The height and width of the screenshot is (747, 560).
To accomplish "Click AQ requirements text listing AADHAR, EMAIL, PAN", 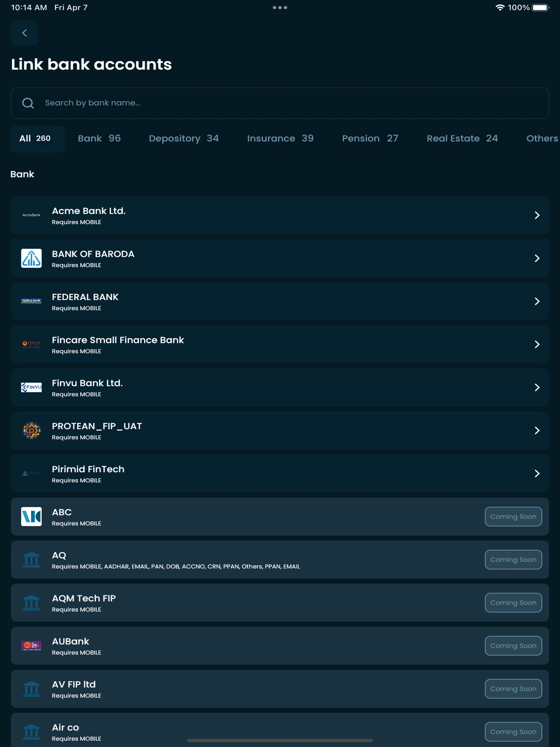I will point(176,566).
